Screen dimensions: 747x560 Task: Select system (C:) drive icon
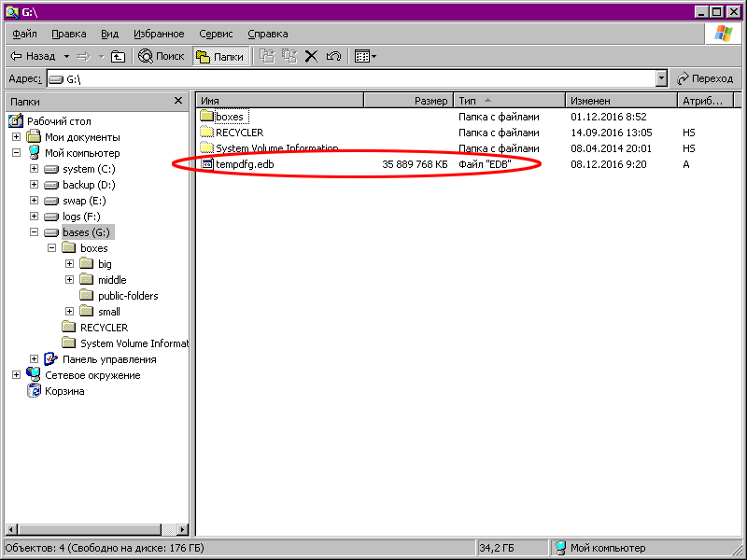pos(51,169)
